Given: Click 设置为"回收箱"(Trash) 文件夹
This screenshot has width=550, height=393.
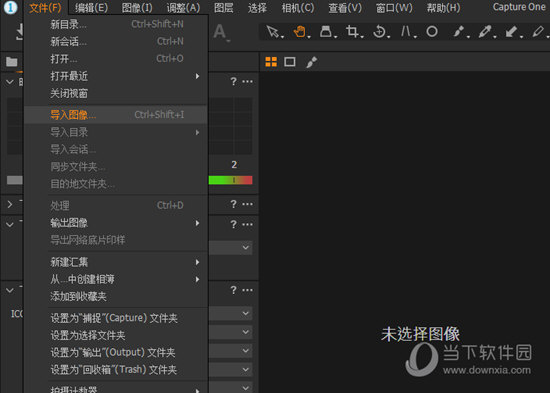Looking at the screenshot, I should (116, 369).
